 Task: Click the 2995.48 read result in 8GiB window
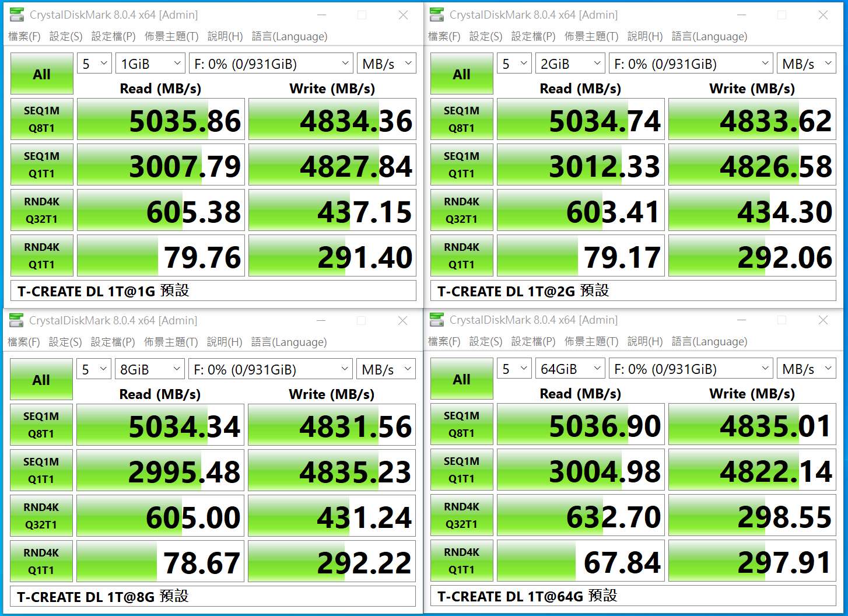coord(160,471)
